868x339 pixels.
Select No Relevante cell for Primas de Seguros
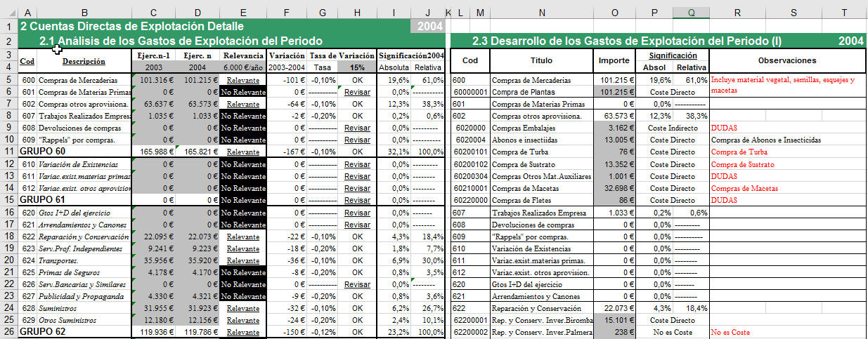pyautogui.click(x=242, y=272)
